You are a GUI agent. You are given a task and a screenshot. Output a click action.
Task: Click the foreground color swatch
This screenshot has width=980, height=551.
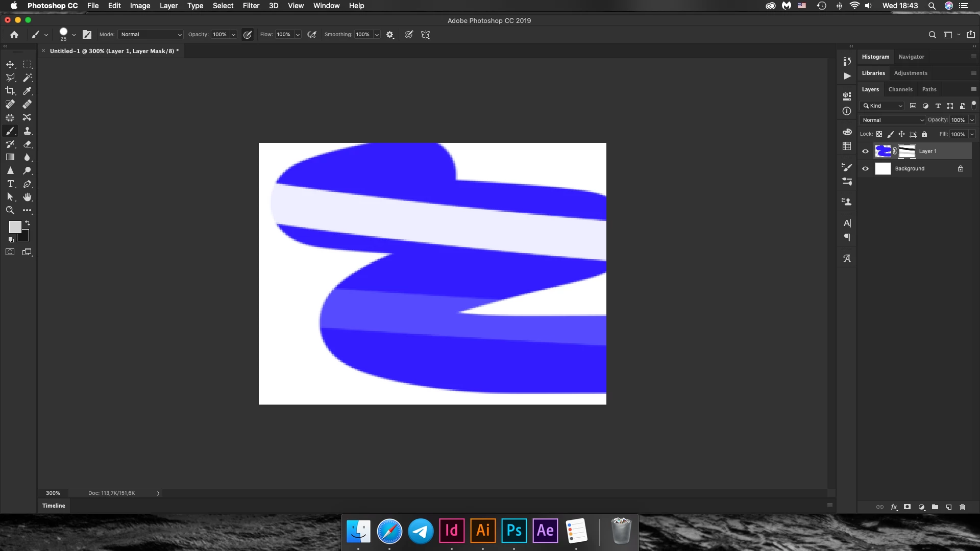tap(15, 227)
